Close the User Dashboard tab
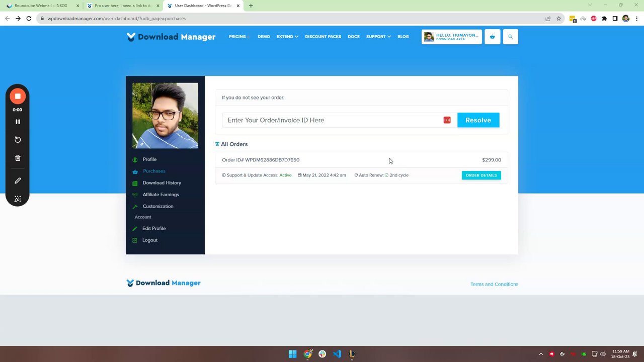This screenshot has width=644, height=362. pyautogui.click(x=238, y=6)
